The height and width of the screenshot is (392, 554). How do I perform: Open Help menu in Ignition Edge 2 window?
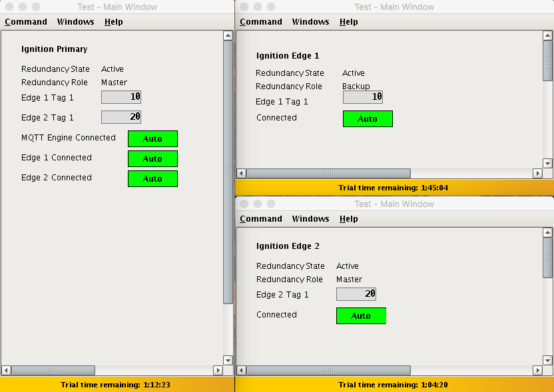349,219
